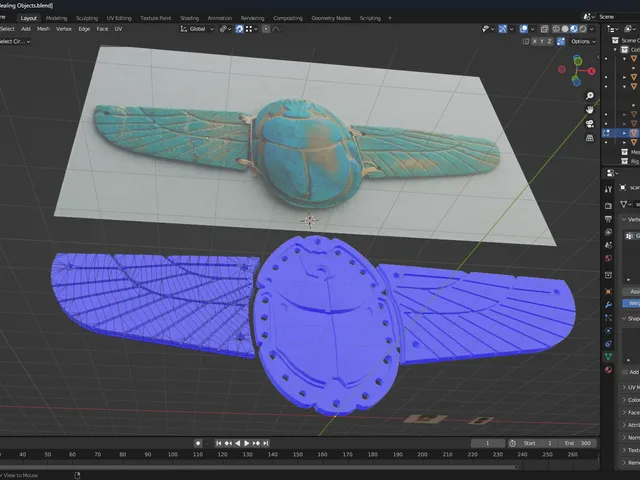Viewport: 640px width, 480px height.
Task: Add a new workspace with plus button
Action: point(390,18)
